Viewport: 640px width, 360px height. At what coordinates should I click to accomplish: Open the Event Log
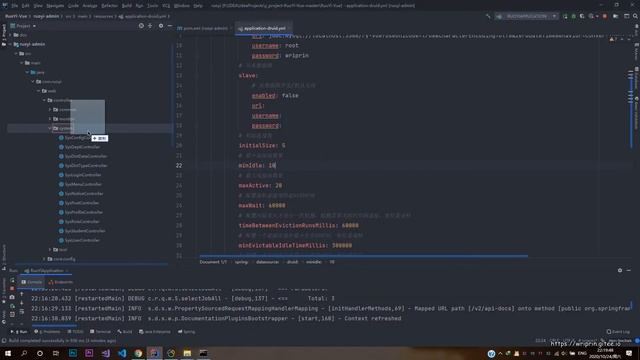[618, 332]
